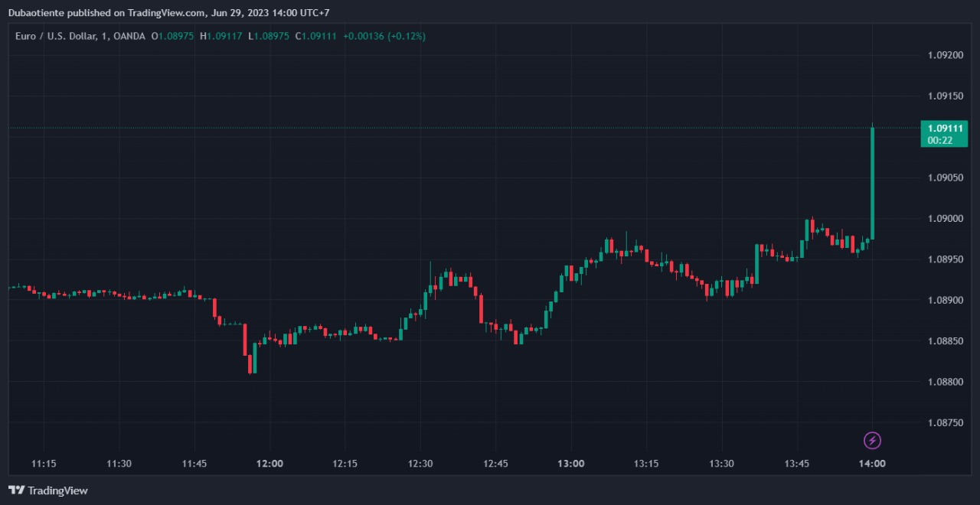Image resolution: width=980 pixels, height=505 pixels.
Task: Select the 11:15 time axis label
Action: (x=44, y=464)
